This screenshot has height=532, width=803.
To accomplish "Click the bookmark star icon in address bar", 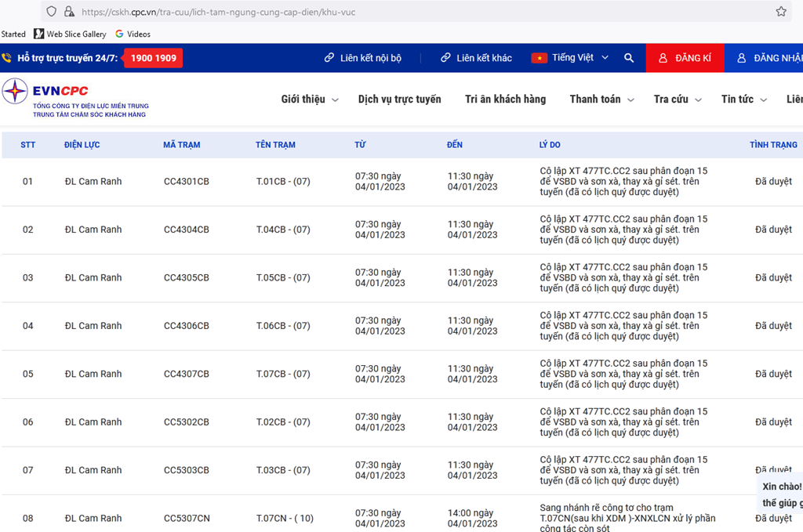I will pyautogui.click(x=781, y=12).
